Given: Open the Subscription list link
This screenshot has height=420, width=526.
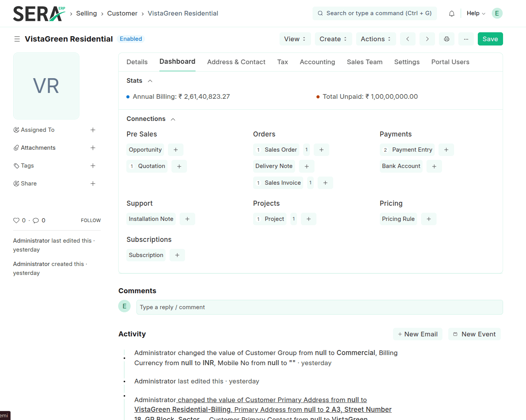Looking at the screenshot, I should click(x=146, y=255).
